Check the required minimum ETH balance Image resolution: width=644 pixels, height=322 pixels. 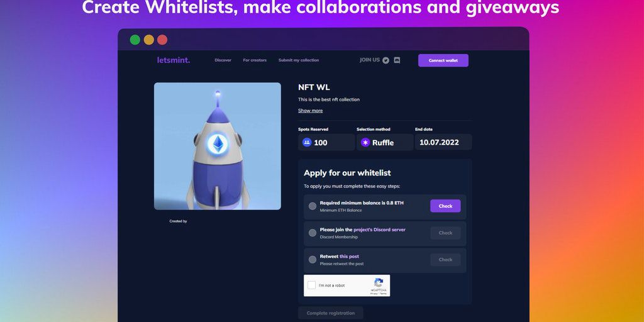pyautogui.click(x=445, y=206)
